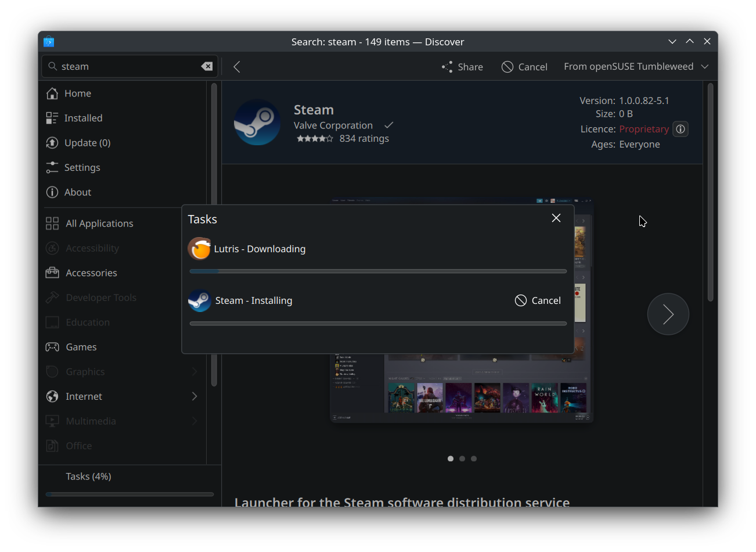
Task: Click the All Applications grid icon
Action: pyautogui.click(x=52, y=224)
